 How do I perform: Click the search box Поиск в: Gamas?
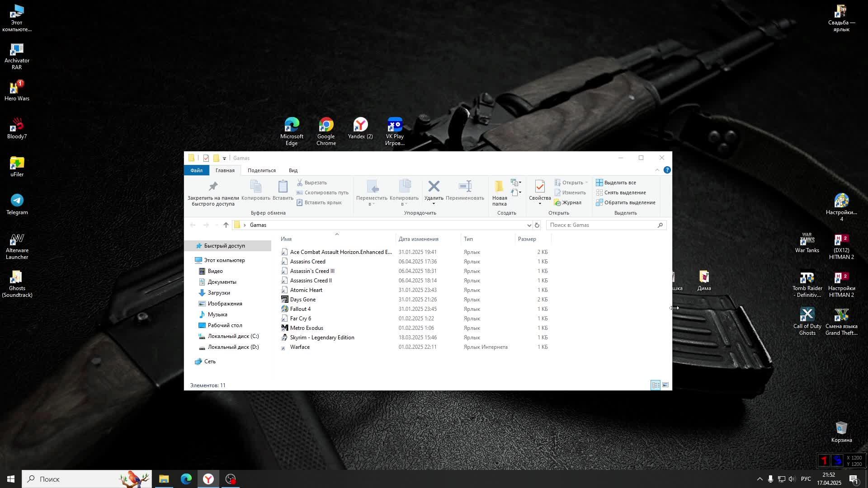tap(606, 225)
